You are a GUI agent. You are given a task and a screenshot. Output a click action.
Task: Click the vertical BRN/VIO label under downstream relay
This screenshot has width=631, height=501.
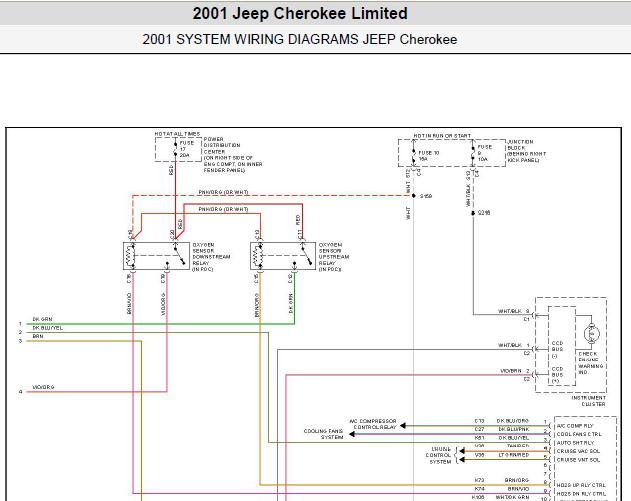click(x=129, y=303)
